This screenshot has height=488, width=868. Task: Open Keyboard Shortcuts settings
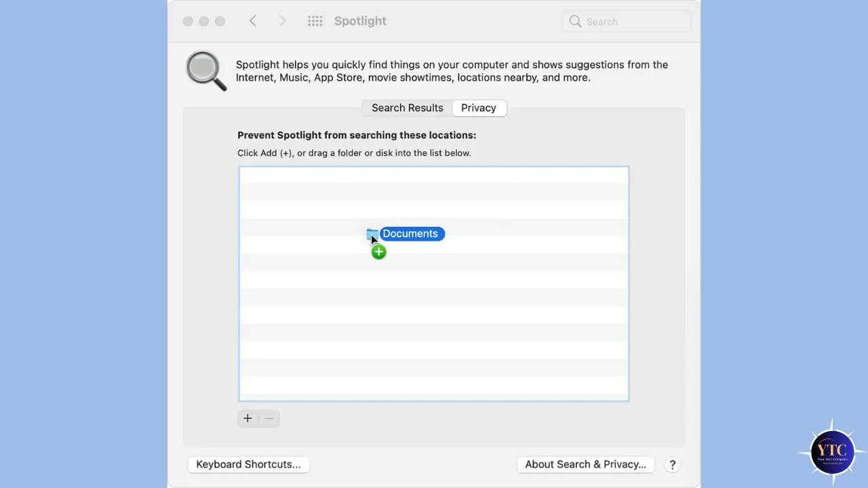point(248,464)
